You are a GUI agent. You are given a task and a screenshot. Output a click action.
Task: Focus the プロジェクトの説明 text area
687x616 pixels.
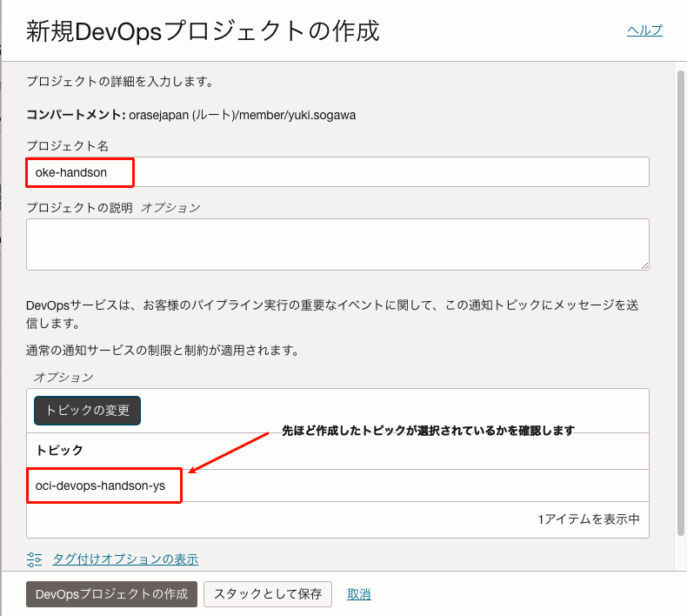point(337,244)
